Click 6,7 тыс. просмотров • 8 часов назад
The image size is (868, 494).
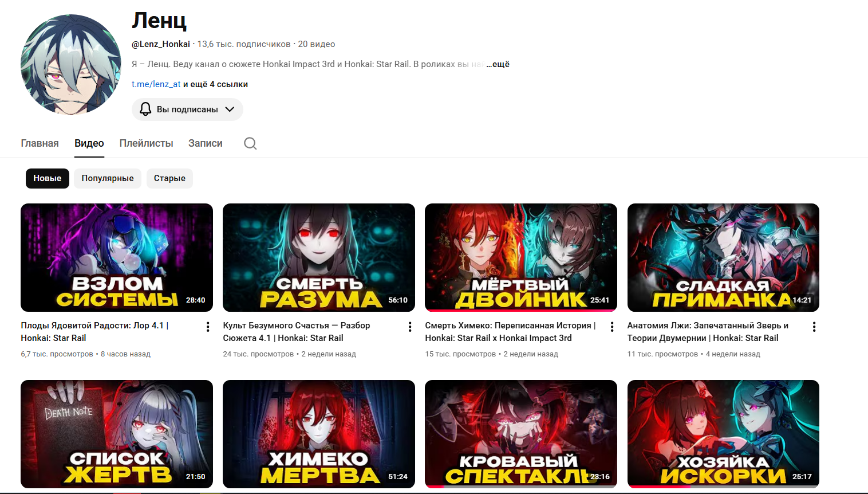click(86, 354)
